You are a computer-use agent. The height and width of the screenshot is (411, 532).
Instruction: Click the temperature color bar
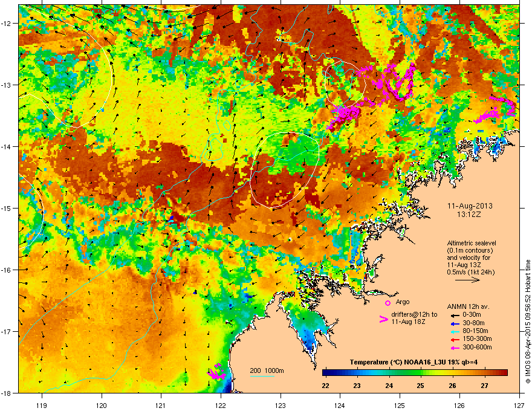[415, 372]
